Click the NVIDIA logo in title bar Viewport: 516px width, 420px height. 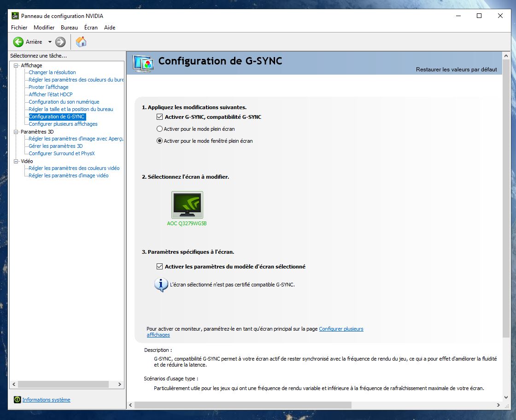[x=15, y=16]
